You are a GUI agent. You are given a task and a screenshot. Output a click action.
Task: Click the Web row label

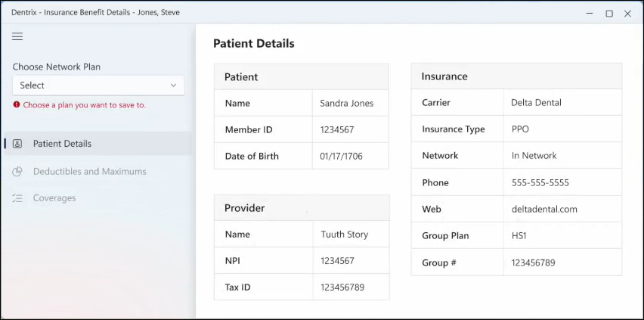point(432,209)
